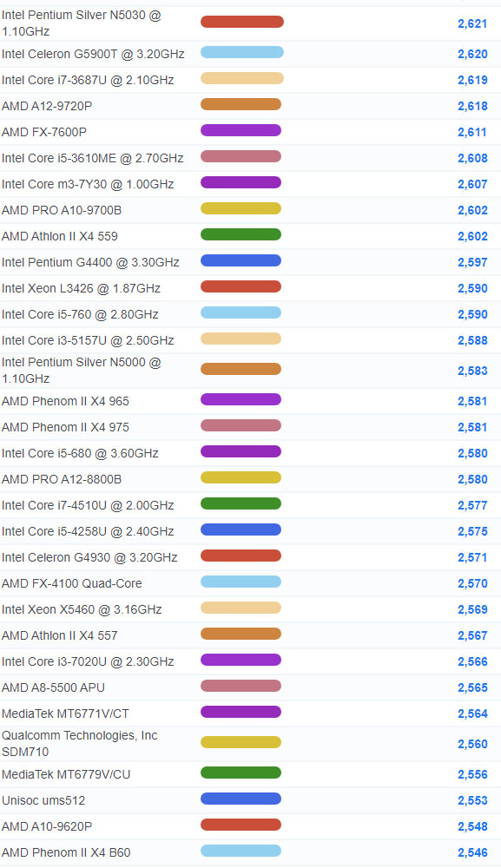501x868 pixels.
Task: Click the score 2,618
Action: 472,106
